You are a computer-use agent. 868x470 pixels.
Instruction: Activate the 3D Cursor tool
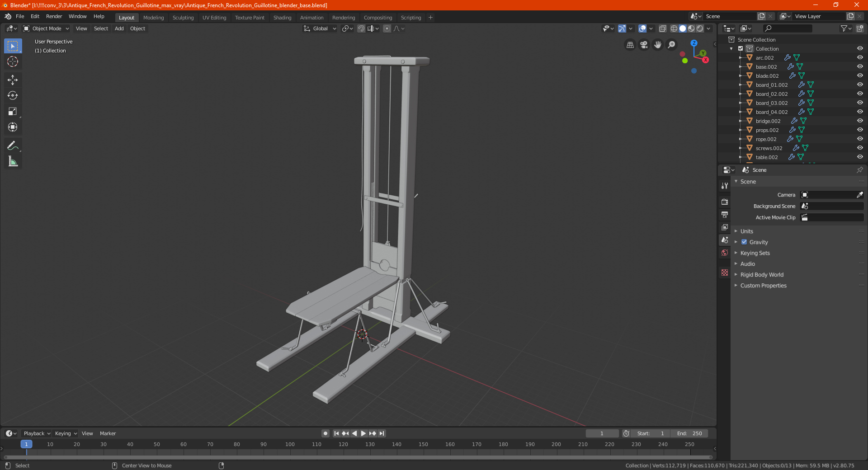pyautogui.click(x=13, y=61)
